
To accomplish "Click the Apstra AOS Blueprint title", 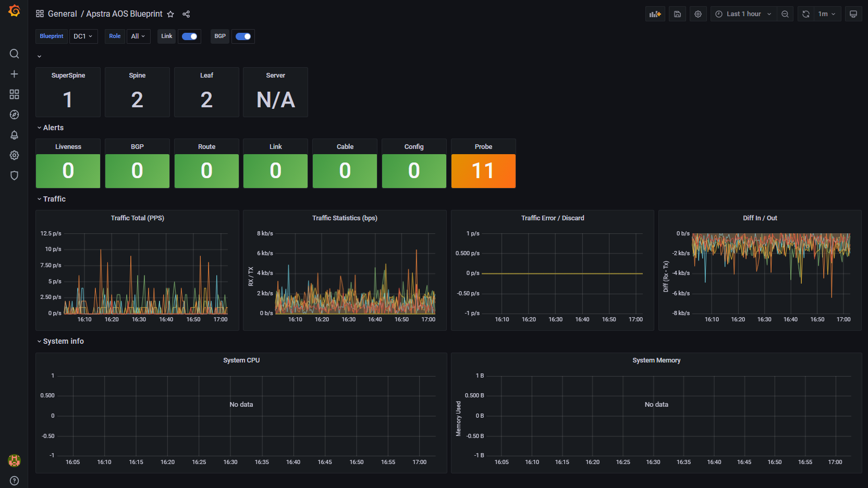I will pyautogui.click(x=124, y=14).
